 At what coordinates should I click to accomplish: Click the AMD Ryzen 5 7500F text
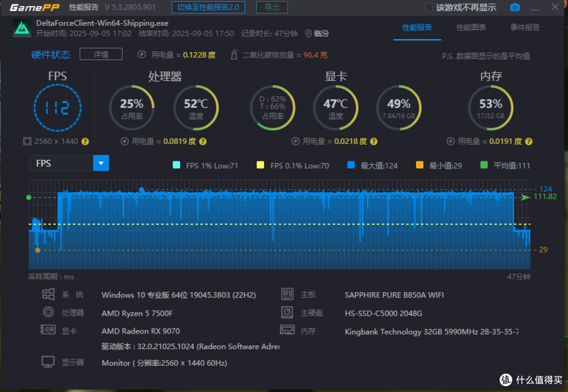[137, 313]
